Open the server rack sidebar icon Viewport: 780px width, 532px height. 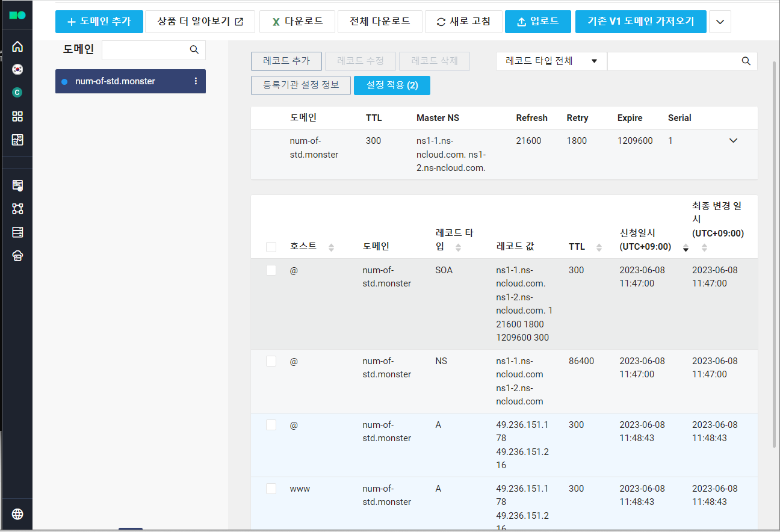[17, 232]
